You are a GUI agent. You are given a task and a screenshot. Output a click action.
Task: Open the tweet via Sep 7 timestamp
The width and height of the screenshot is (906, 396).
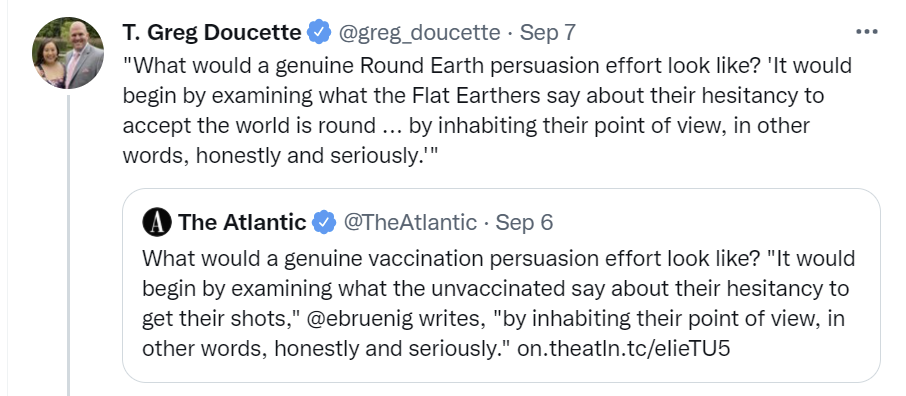547,32
